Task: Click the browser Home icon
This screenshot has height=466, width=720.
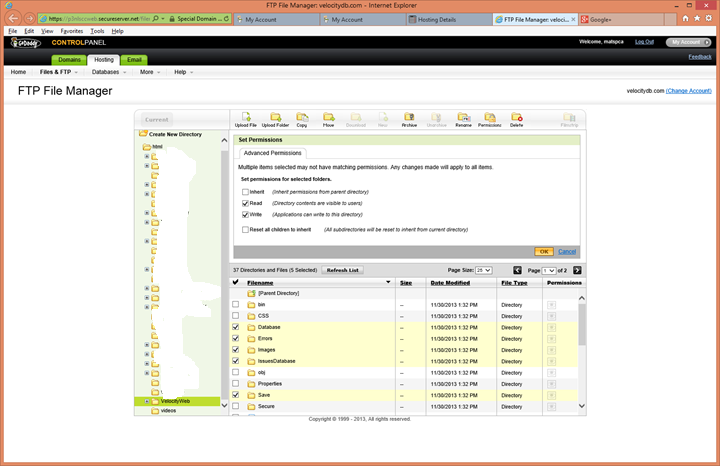Action: coord(685,18)
